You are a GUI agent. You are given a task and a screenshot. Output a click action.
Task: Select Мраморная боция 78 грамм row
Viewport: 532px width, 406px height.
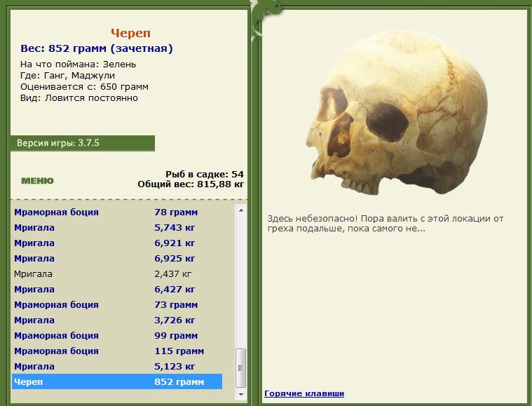pyautogui.click(x=117, y=212)
